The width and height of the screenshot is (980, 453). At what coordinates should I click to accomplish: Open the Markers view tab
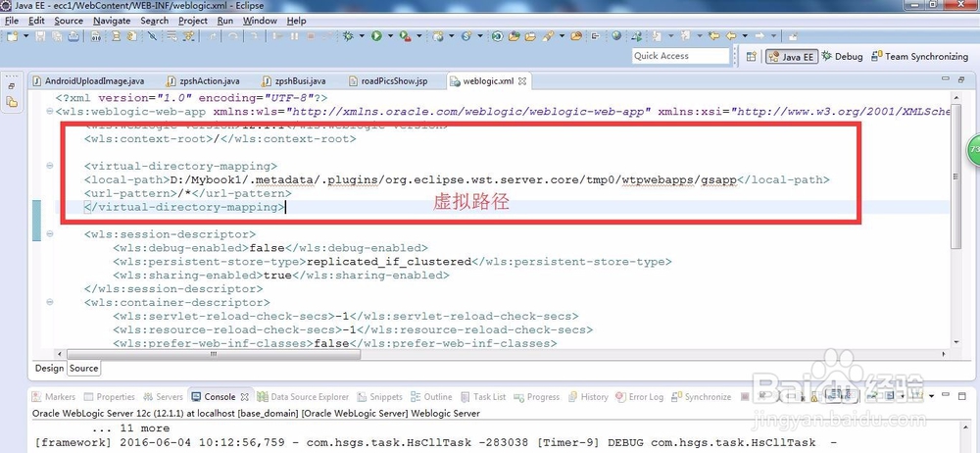[54, 397]
